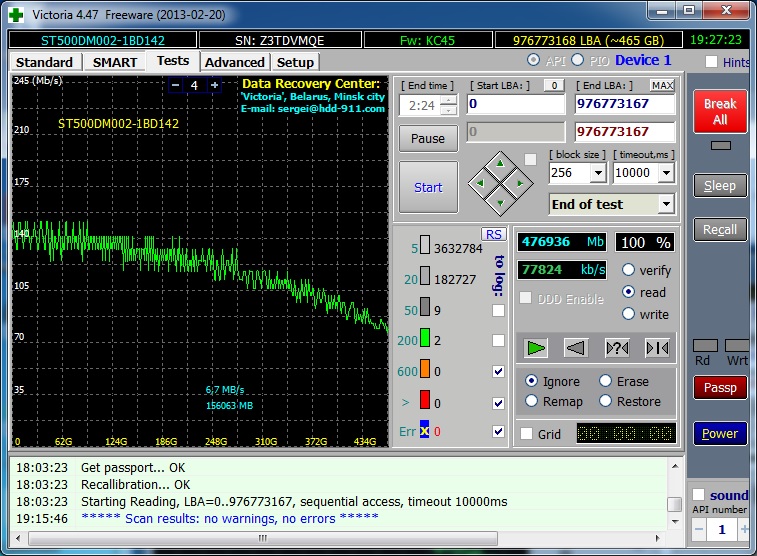
Task: Toggle the Hints checkbox
Action: pyautogui.click(x=711, y=62)
